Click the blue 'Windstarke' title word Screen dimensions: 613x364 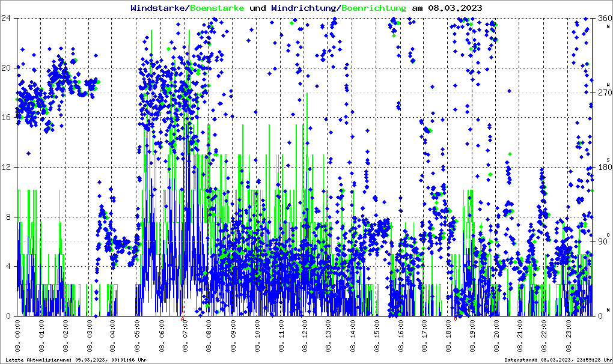pyautogui.click(x=159, y=8)
